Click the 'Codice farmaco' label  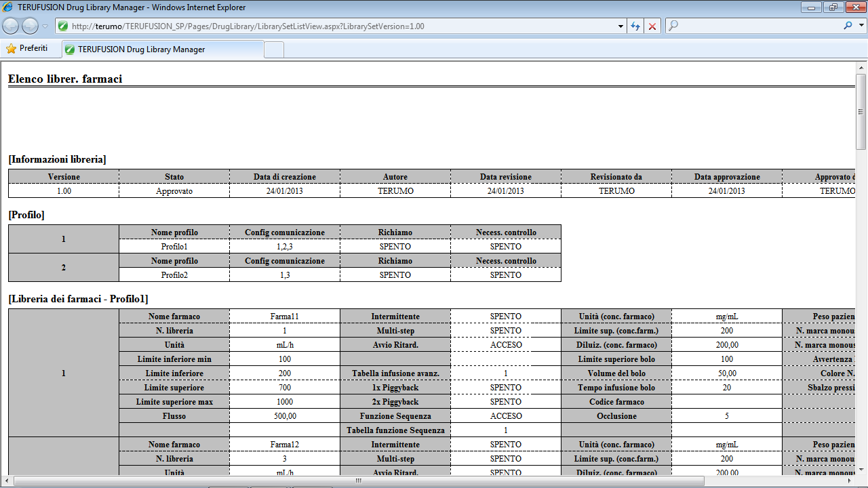pos(616,402)
